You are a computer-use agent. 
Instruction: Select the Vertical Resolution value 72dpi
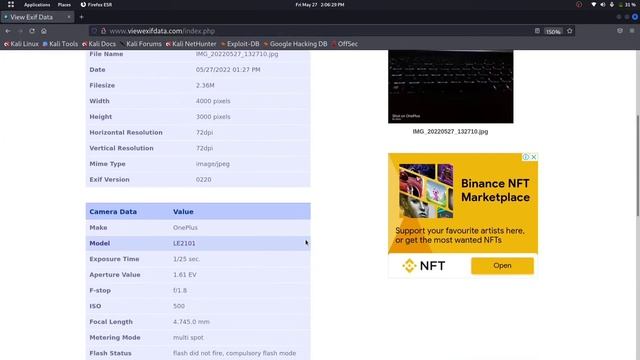pos(204,148)
